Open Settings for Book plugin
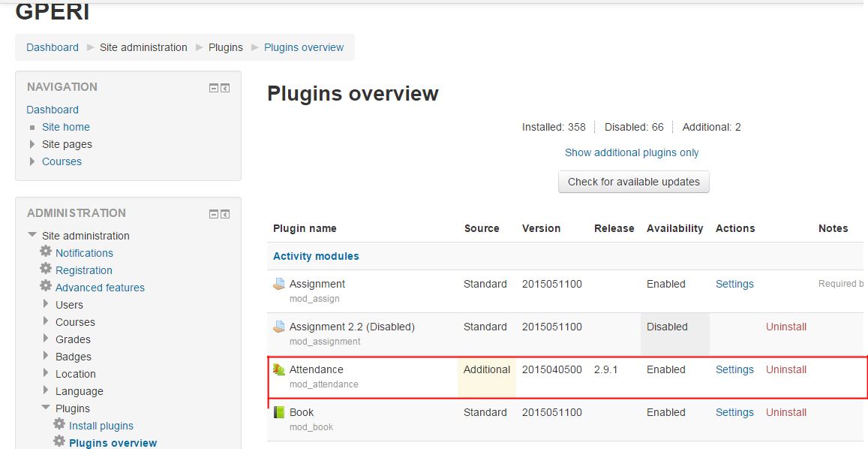 (x=734, y=412)
